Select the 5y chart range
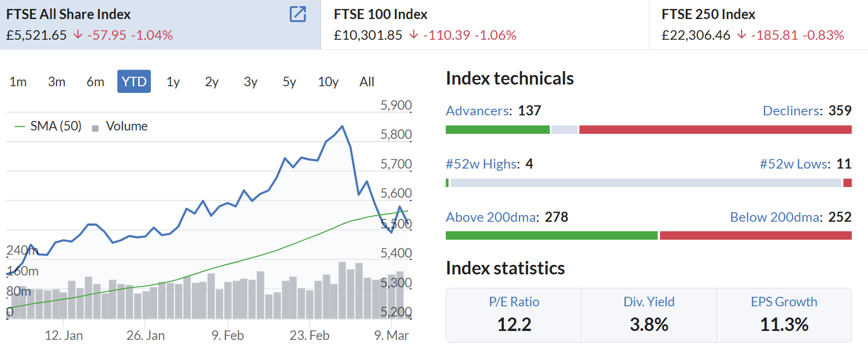This screenshot has width=868, height=350. pyautogui.click(x=289, y=82)
